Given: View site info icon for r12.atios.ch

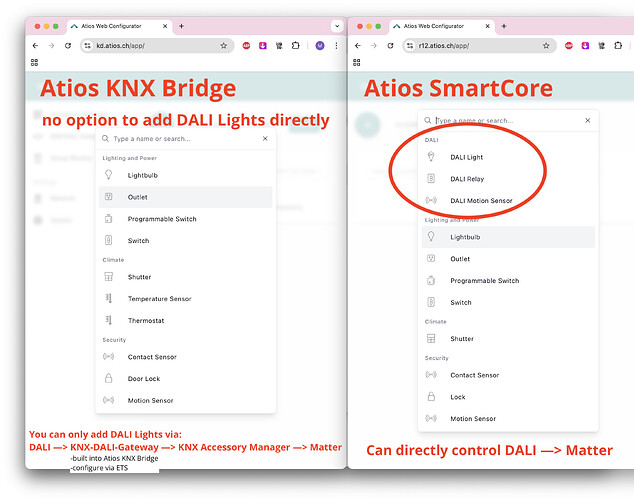Looking at the screenshot, I should tap(410, 46).
